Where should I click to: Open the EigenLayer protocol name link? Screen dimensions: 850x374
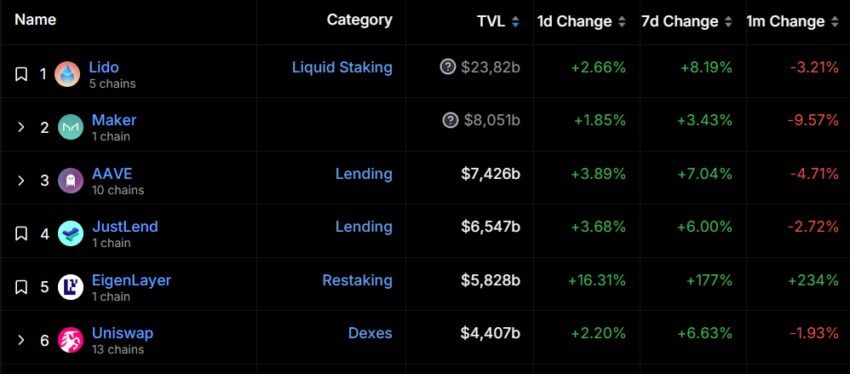click(131, 280)
